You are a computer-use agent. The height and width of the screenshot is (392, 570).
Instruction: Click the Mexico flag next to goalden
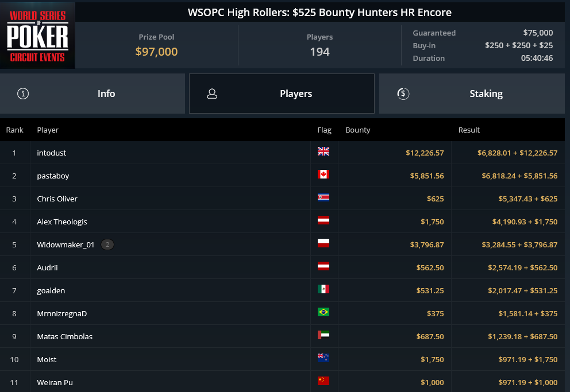[323, 289]
